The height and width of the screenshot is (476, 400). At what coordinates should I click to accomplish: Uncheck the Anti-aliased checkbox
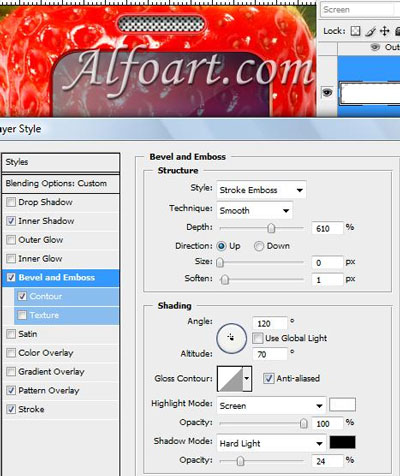click(x=268, y=378)
